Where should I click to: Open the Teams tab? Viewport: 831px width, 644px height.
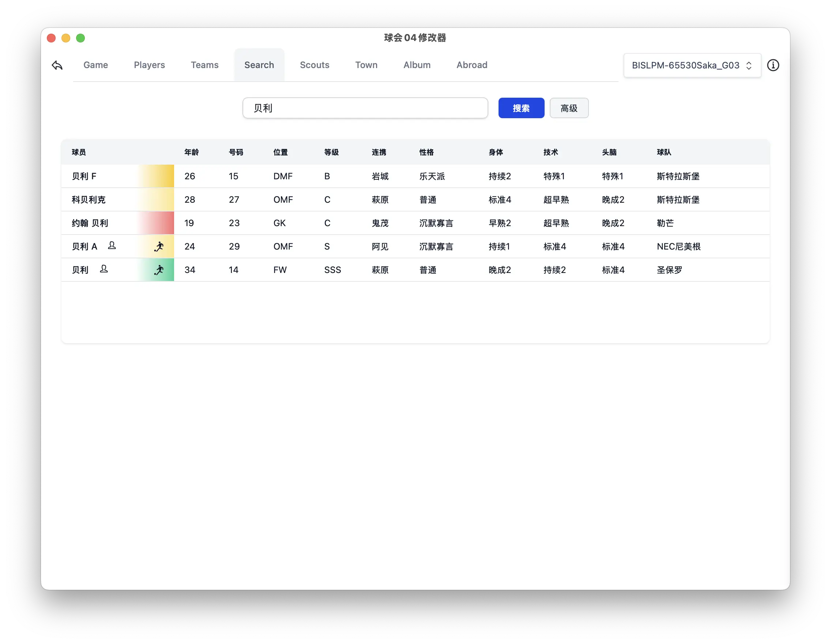(205, 65)
